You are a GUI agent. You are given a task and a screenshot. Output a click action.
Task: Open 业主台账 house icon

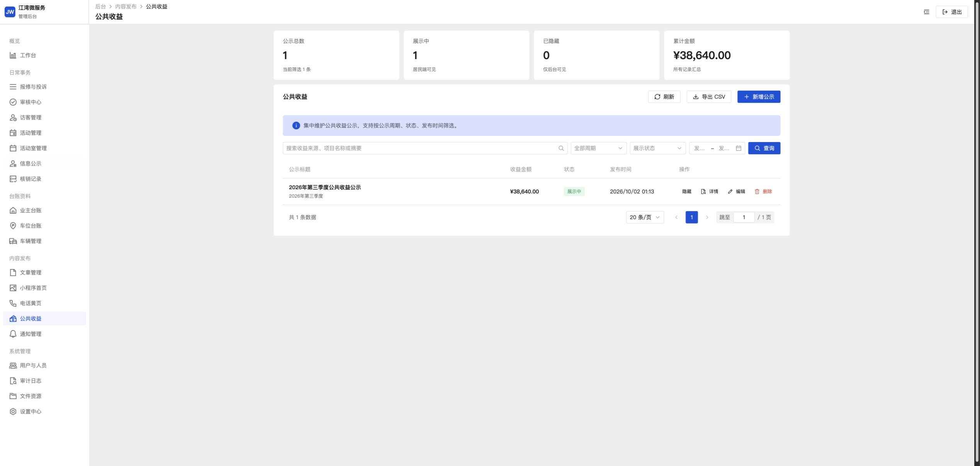tap(13, 210)
